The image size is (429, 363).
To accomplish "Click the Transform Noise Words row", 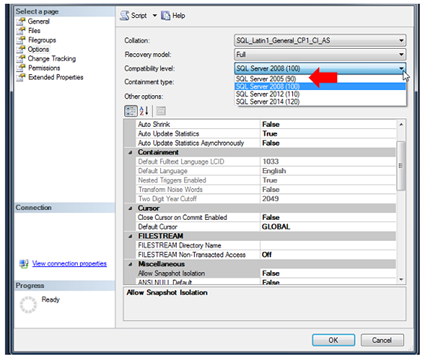I will pos(266,190).
